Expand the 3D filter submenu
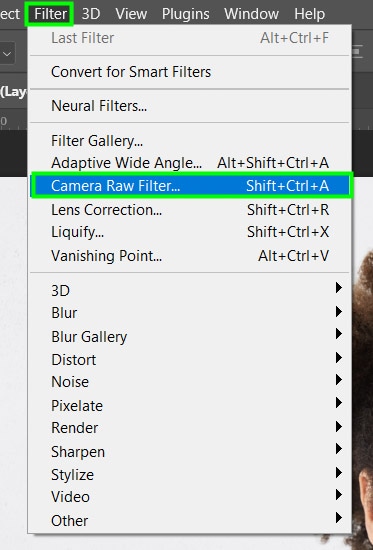Screen dimensions: 373x550 click(190, 290)
